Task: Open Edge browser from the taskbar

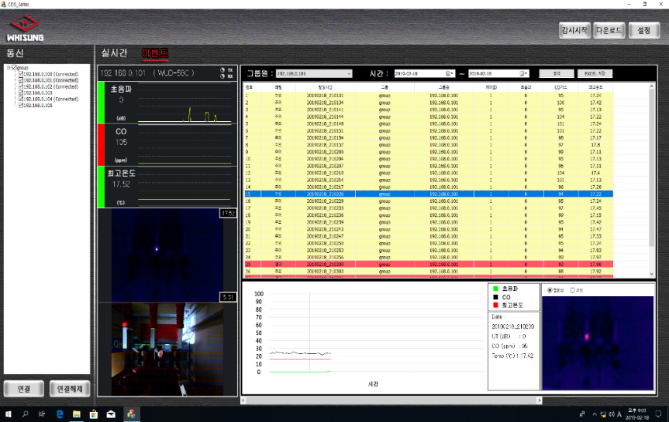Action: (x=59, y=413)
